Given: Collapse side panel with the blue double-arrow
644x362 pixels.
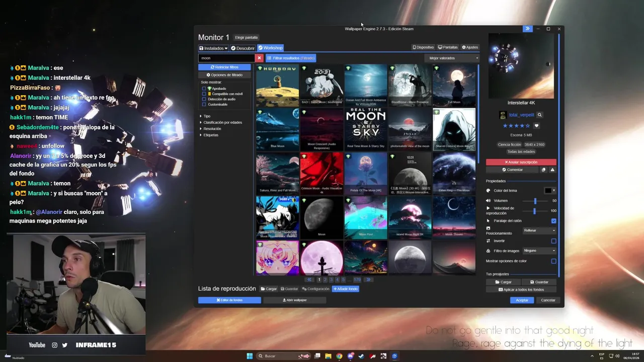Looking at the screenshot, I should pyautogui.click(x=527, y=29).
